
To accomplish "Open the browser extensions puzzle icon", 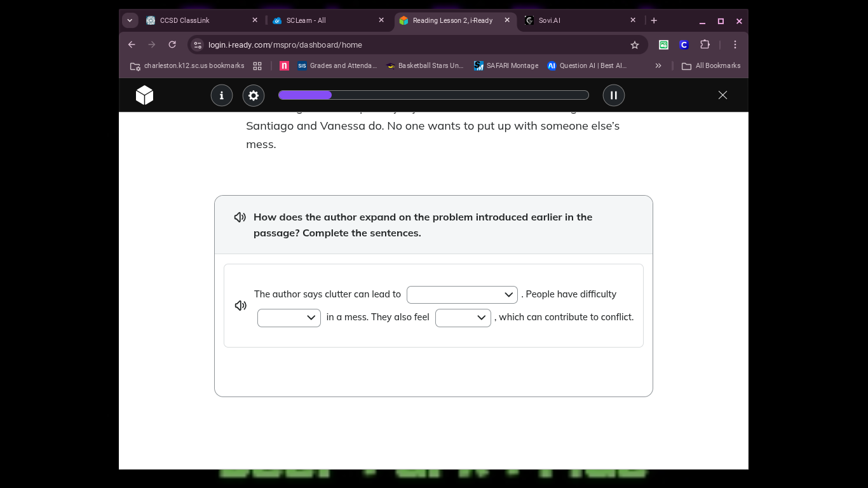I will (x=705, y=44).
